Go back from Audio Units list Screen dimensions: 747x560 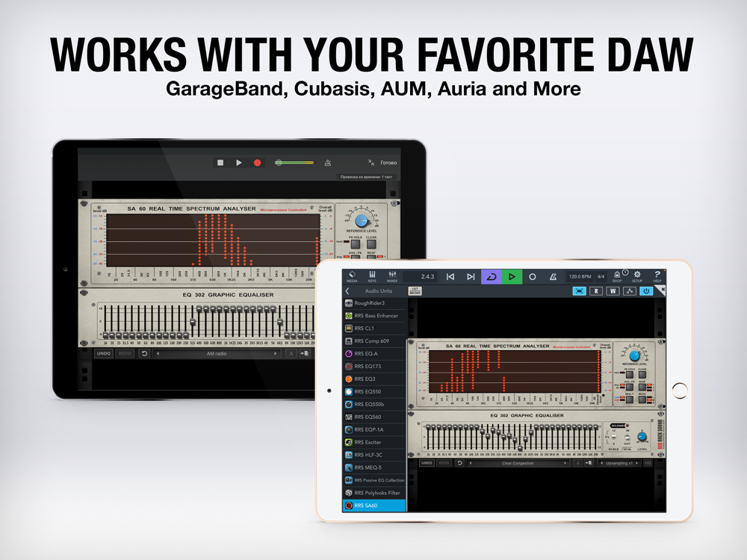347,291
